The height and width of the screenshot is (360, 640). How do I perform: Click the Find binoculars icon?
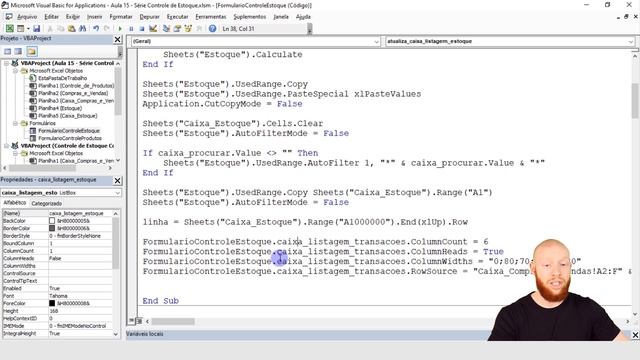[82, 29]
